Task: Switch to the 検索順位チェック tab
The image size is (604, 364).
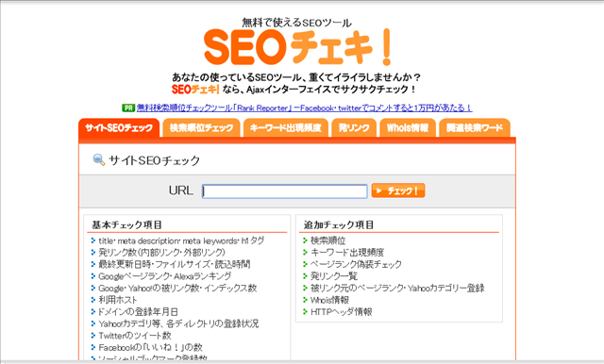Action: (201, 128)
